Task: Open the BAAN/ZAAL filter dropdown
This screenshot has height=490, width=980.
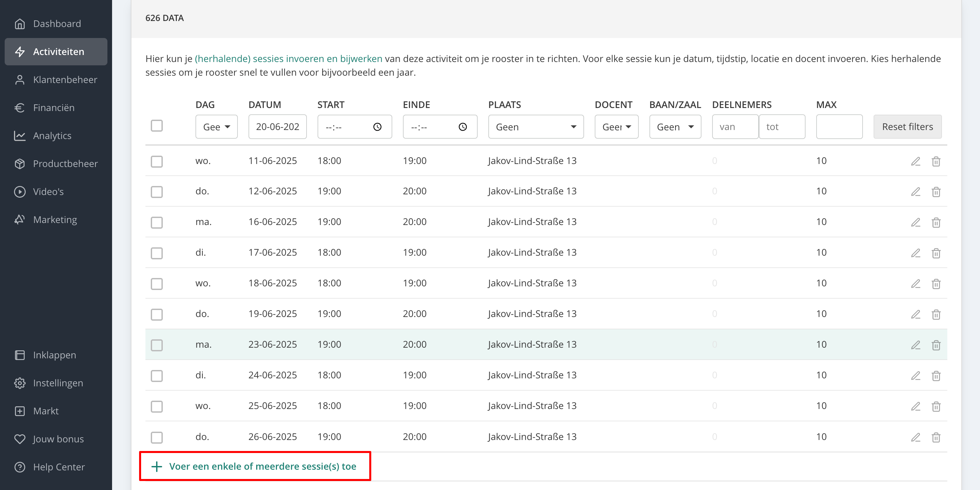Action: click(675, 127)
